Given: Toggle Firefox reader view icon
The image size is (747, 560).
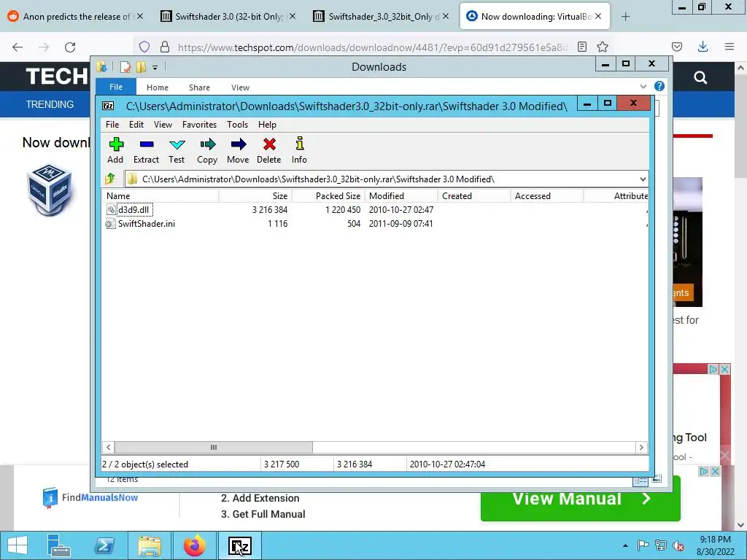Looking at the screenshot, I should 581,47.
